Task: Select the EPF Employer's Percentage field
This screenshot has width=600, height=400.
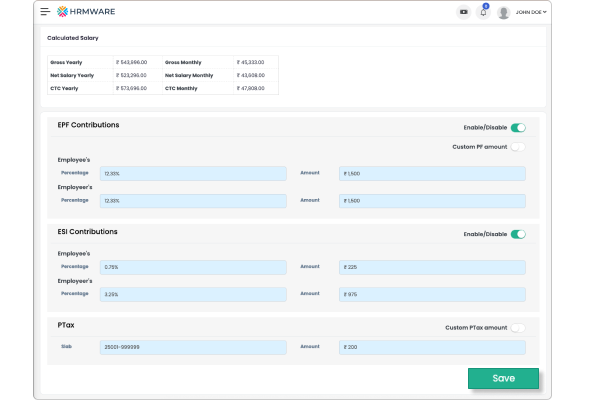Action: pos(193,200)
